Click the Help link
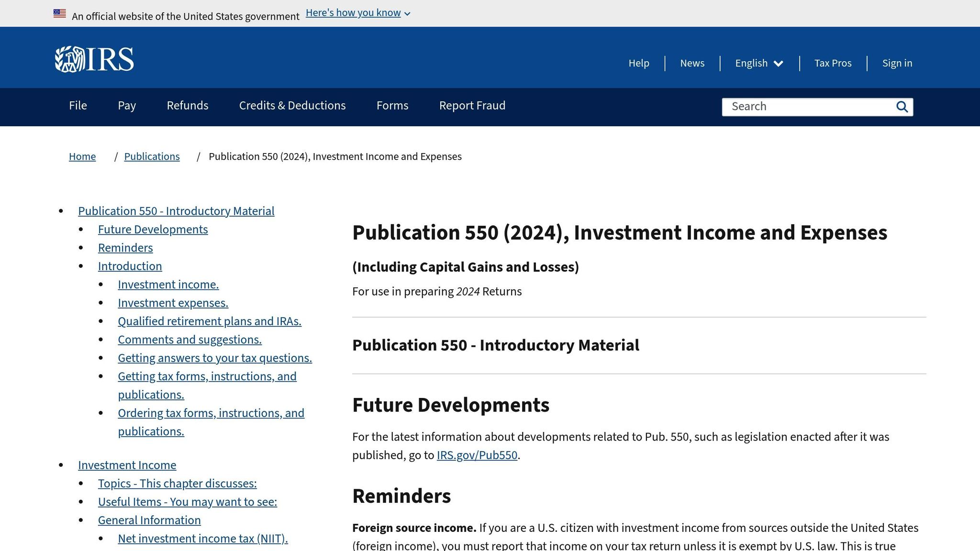The height and width of the screenshot is (551, 980). [638, 63]
